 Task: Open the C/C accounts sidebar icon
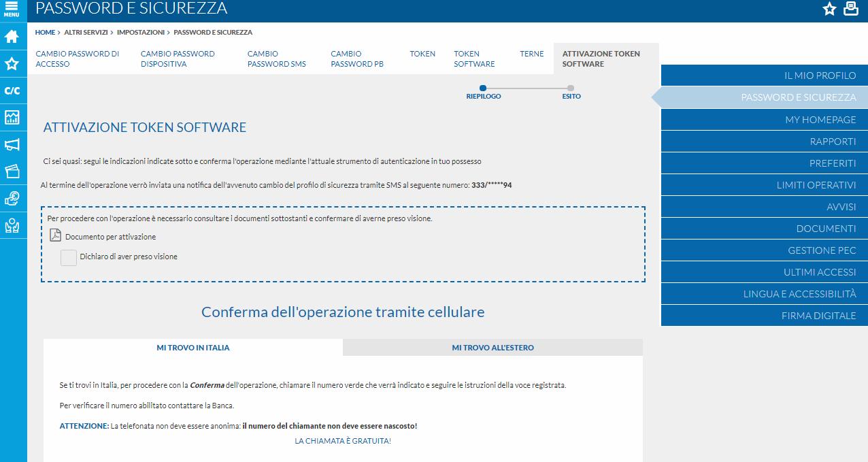12,90
